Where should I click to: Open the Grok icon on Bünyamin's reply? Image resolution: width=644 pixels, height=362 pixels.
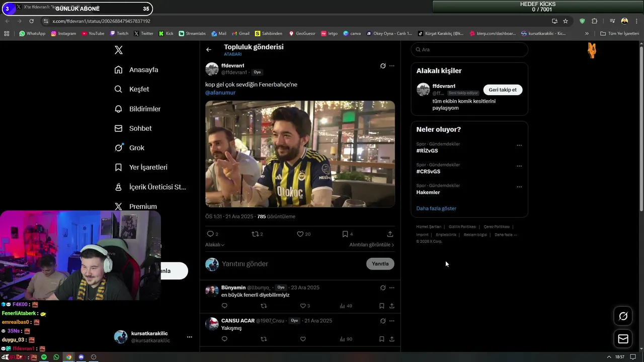coord(383,288)
